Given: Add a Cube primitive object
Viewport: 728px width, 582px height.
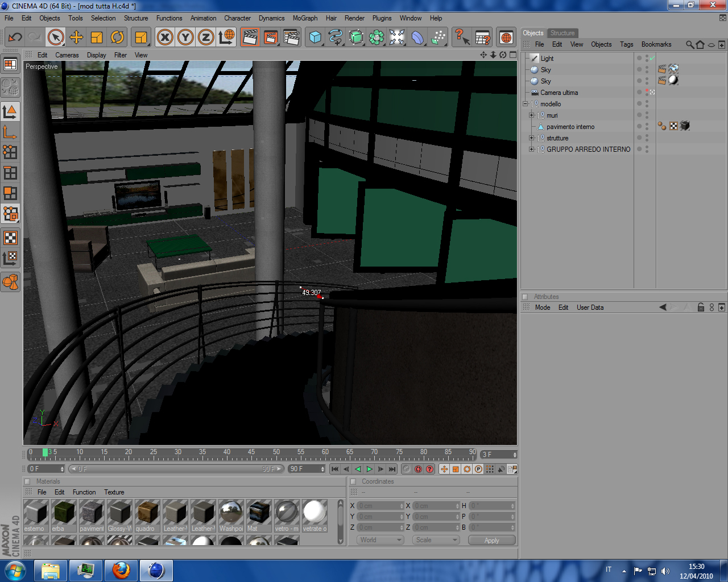Looking at the screenshot, I should point(315,38).
